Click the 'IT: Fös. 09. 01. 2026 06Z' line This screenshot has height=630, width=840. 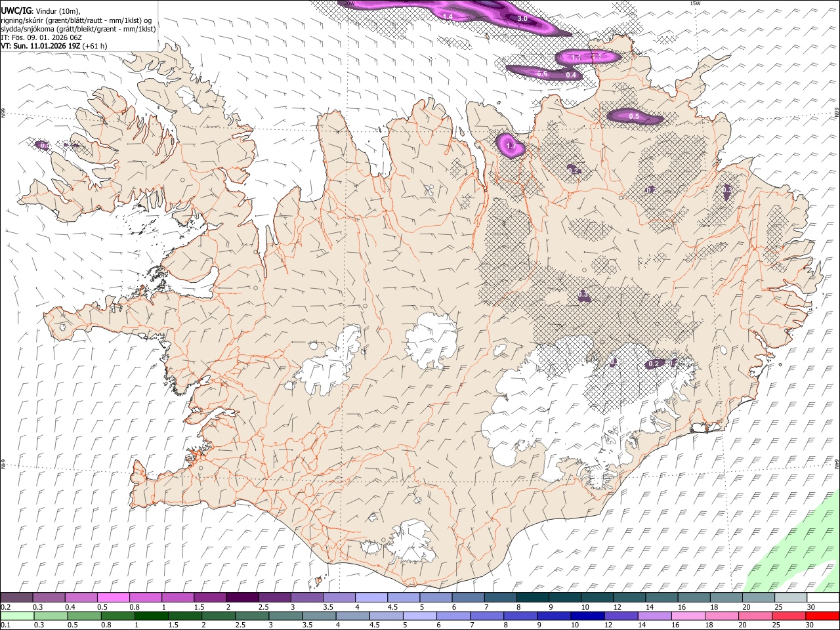tap(41, 37)
